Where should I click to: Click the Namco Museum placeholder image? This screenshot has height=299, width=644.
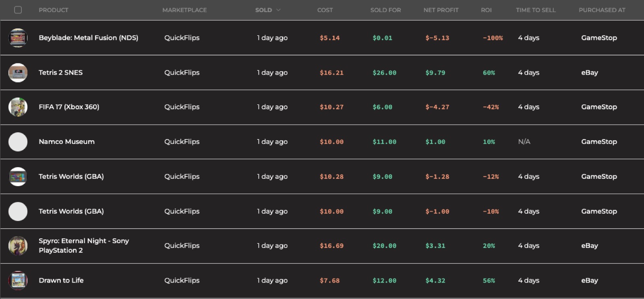point(18,142)
